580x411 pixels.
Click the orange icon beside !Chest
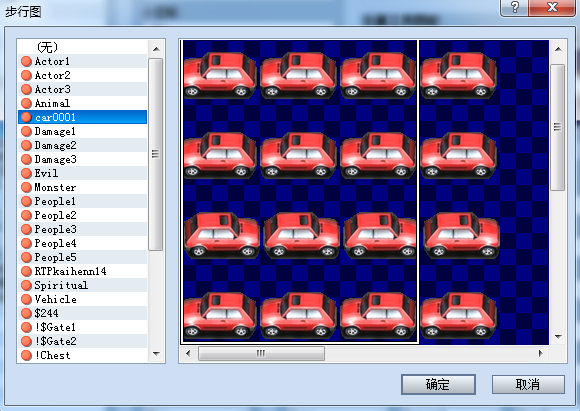tap(26, 355)
